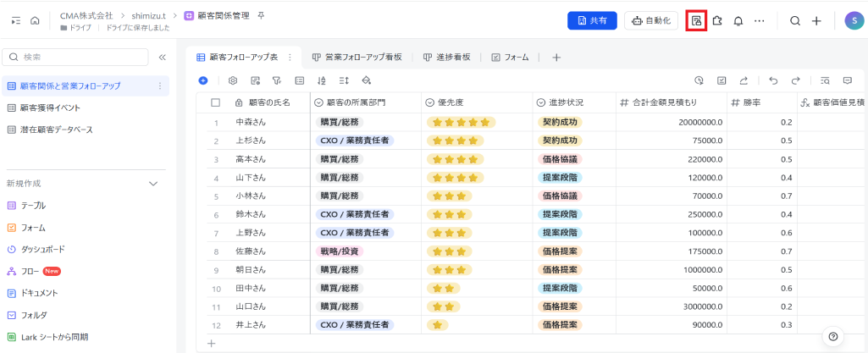Open the 顧客の所属部門 column header
The width and height of the screenshot is (868, 353).
coord(365,102)
